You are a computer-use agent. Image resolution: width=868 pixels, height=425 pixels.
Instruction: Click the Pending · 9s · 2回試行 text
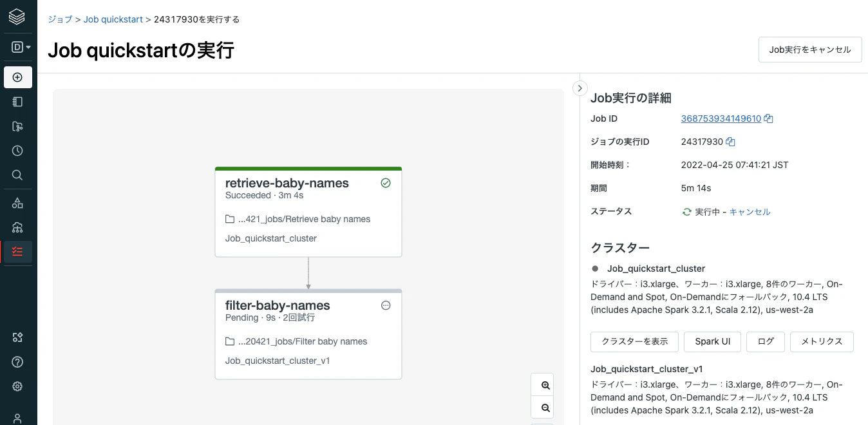pos(270,317)
